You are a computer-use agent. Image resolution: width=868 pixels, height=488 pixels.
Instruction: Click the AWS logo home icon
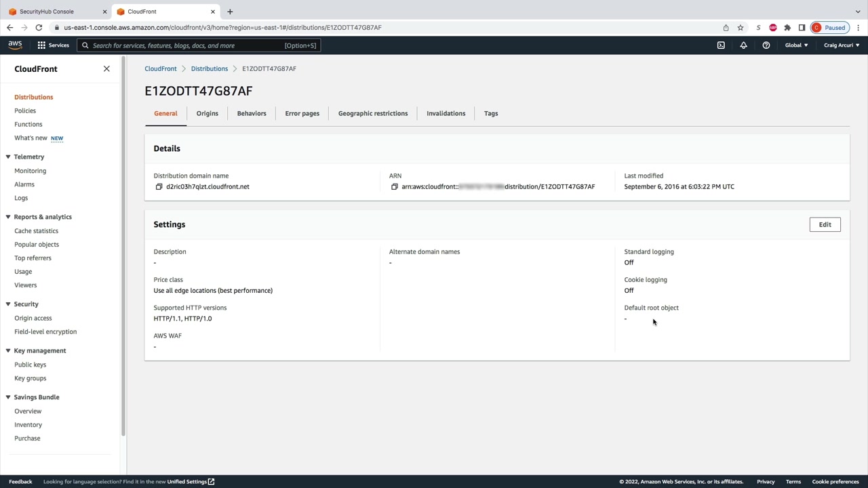(15, 45)
